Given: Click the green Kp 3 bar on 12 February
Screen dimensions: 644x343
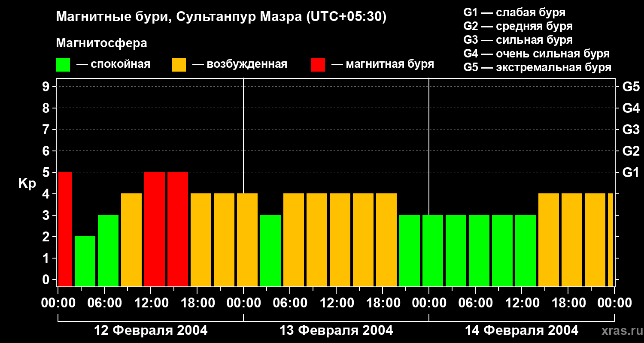Looking at the screenshot, I should pos(108,250).
